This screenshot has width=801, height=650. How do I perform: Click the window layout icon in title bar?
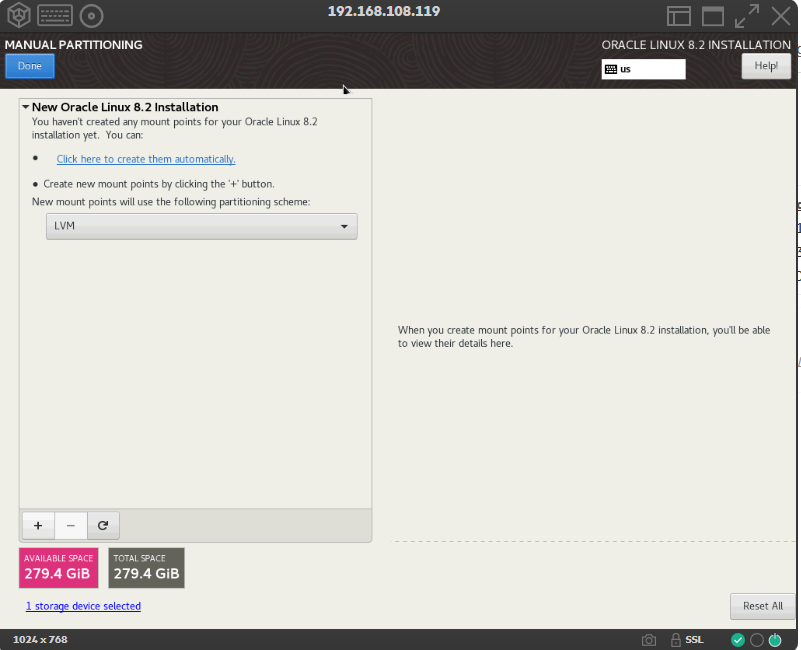point(679,16)
